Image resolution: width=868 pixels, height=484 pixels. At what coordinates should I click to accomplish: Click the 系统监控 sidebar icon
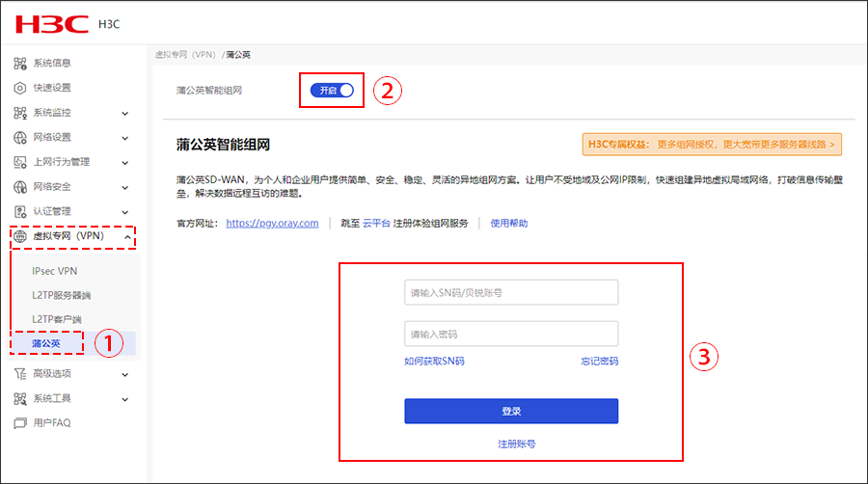click(x=20, y=113)
